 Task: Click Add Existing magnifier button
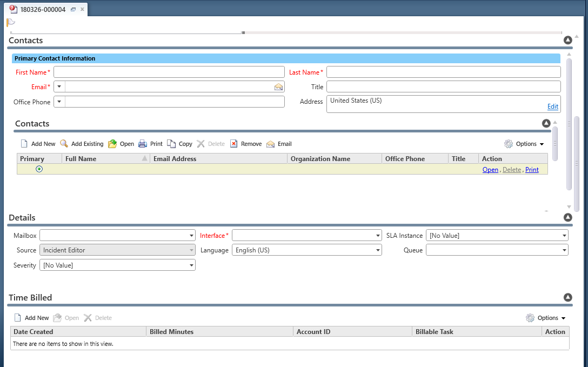pyautogui.click(x=82, y=144)
